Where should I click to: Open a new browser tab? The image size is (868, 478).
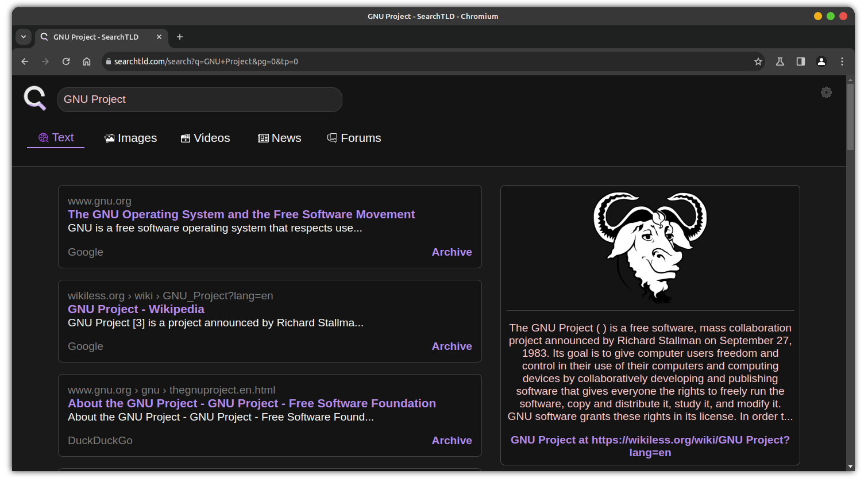tap(180, 37)
